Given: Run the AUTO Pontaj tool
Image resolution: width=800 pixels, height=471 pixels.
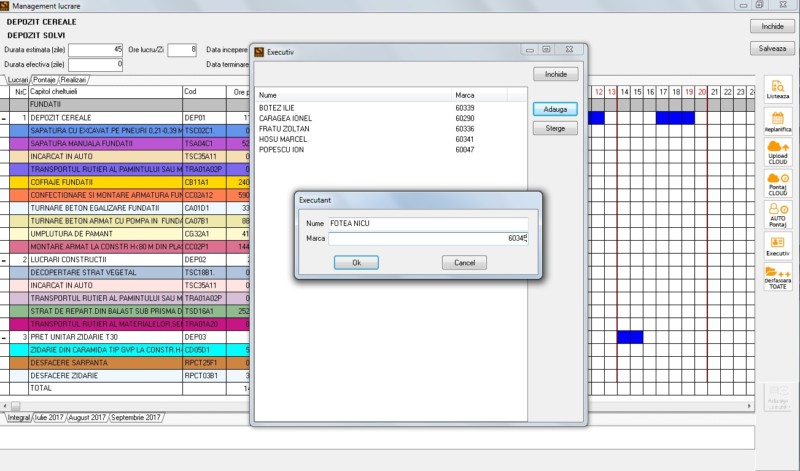Looking at the screenshot, I should (x=777, y=214).
